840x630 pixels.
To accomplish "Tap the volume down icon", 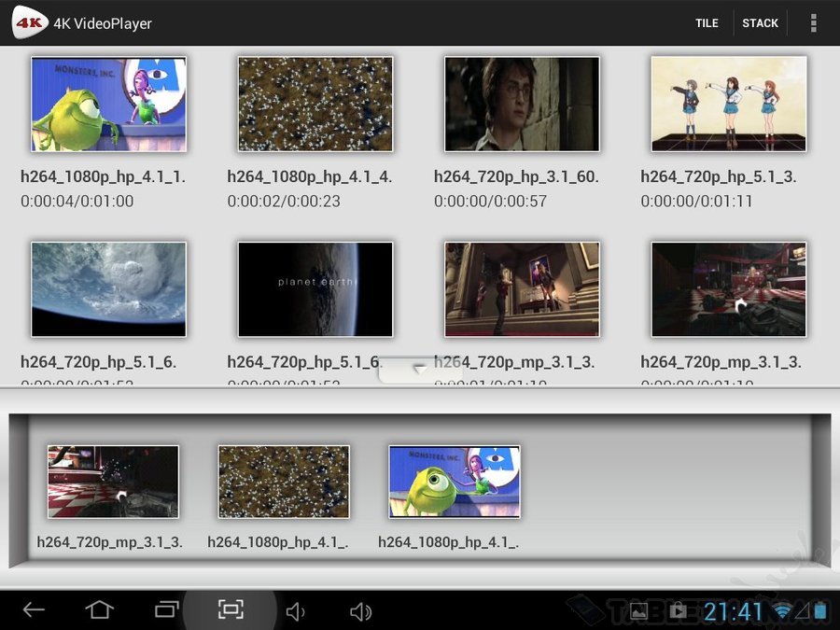I will coord(295,611).
